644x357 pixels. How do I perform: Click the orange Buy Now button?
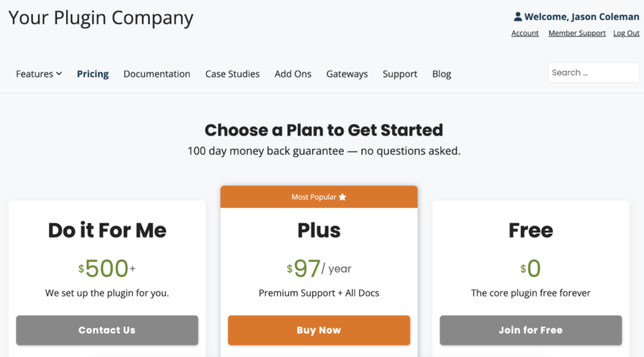[x=319, y=330]
